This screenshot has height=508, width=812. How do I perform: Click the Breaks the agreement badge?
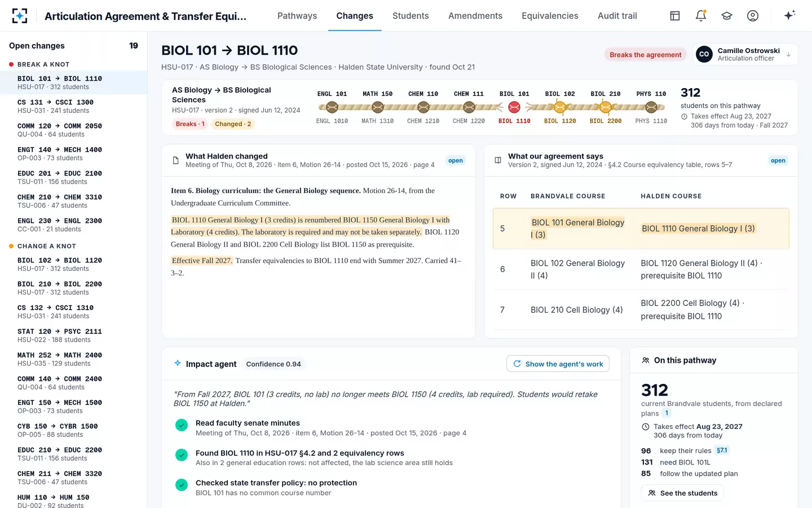click(x=645, y=55)
